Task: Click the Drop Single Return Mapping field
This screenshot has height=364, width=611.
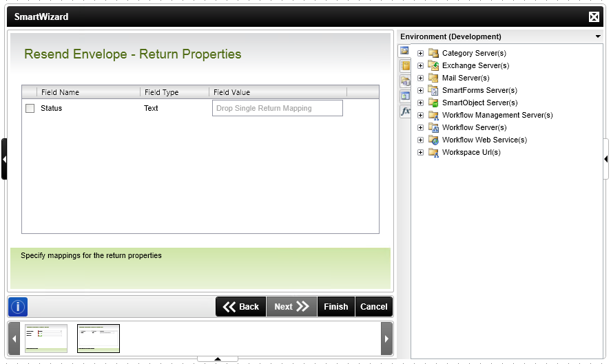Action: coord(278,108)
